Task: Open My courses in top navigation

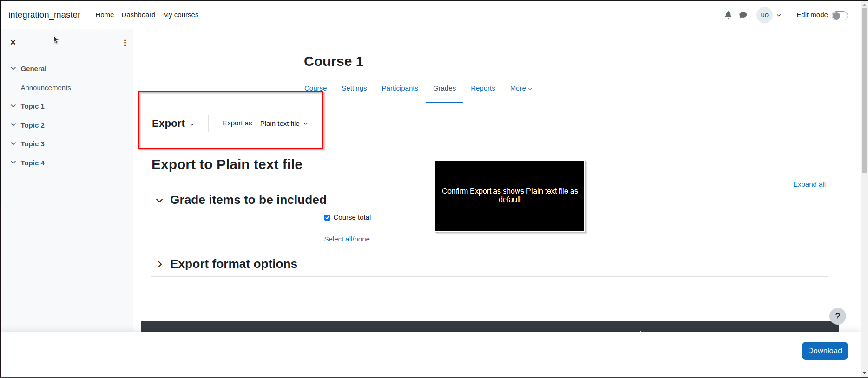Action: pyautogui.click(x=181, y=15)
